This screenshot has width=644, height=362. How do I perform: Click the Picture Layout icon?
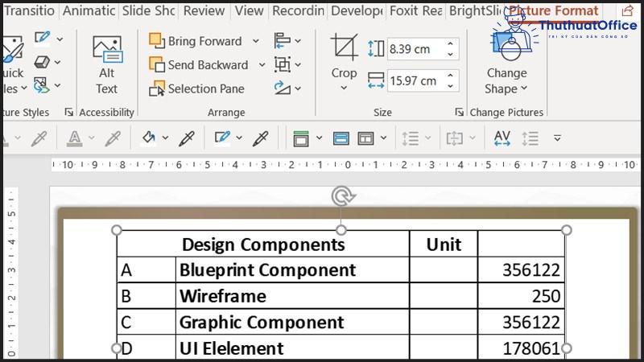(41, 85)
